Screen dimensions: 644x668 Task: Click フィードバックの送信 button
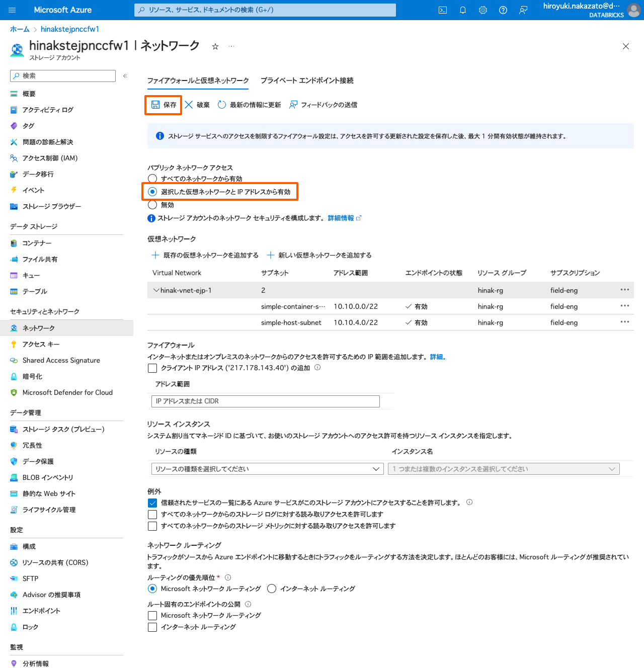click(323, 105)
